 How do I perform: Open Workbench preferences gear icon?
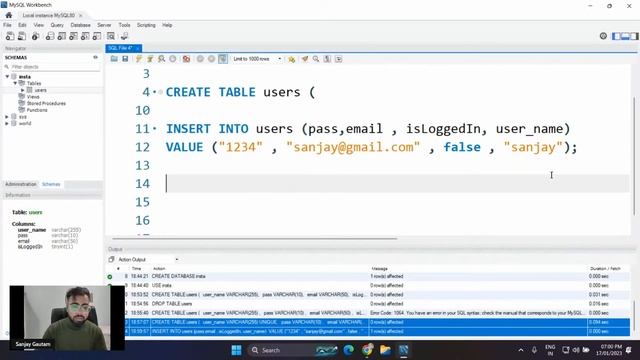tap(603, 36)
